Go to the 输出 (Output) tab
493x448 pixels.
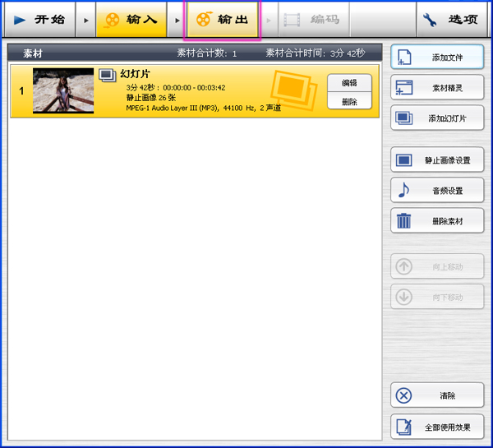(x=223, y=20)
